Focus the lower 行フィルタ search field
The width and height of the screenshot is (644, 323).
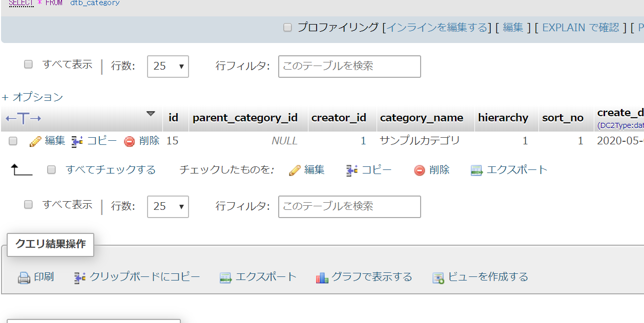click(x=349, y=207)
